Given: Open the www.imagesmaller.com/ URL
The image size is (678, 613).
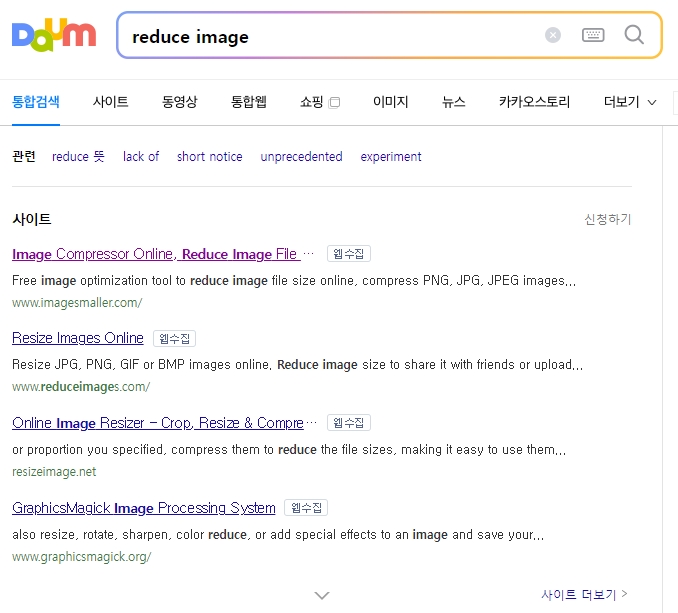Looking at the screenshot, I should coord(77,303).
